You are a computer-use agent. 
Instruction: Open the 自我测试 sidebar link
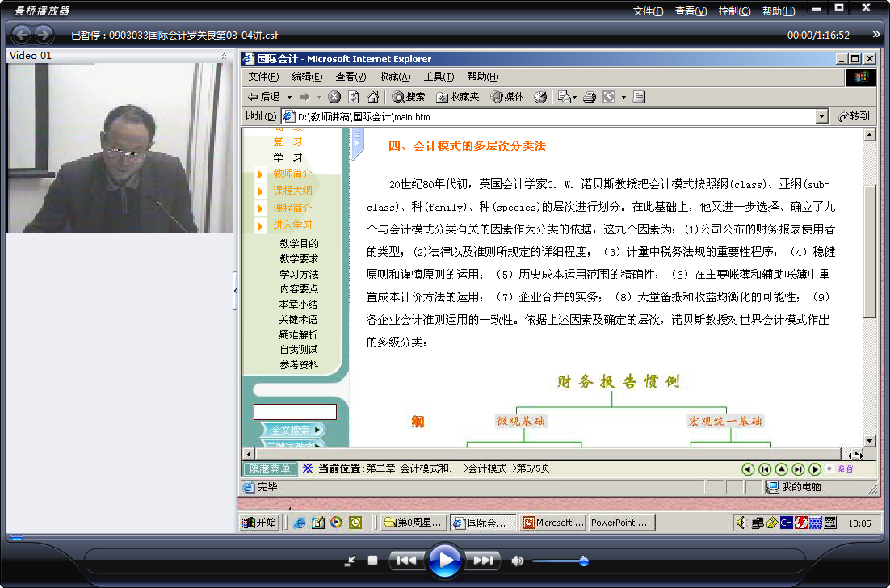click(x=299, y=350)
